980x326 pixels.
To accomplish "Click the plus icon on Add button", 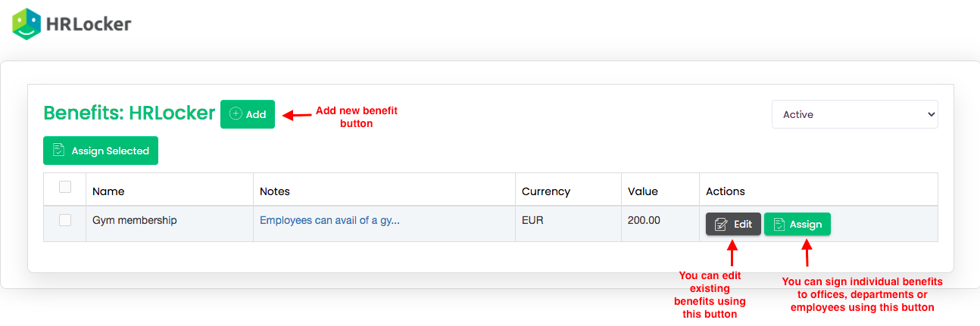I will pyautogui.click(x=236, y=114).
